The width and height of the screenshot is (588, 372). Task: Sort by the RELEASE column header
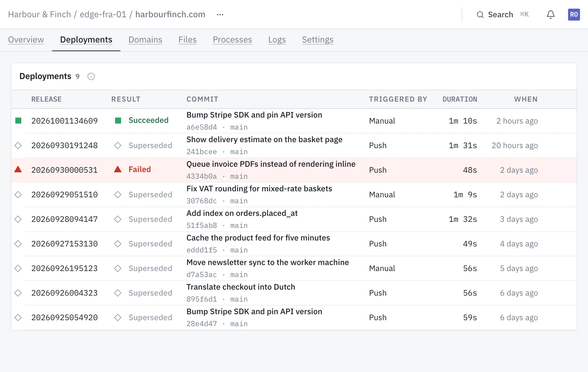[x=47, y=99]
